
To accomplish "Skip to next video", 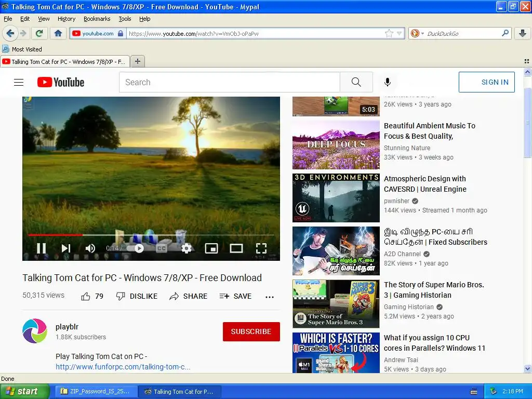I will coord(66,248).
